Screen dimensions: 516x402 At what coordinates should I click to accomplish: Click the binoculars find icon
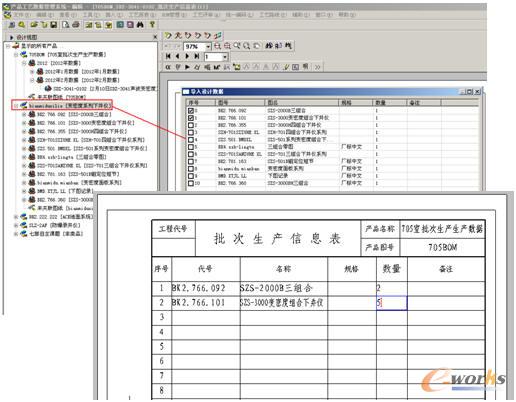(140, 25)
